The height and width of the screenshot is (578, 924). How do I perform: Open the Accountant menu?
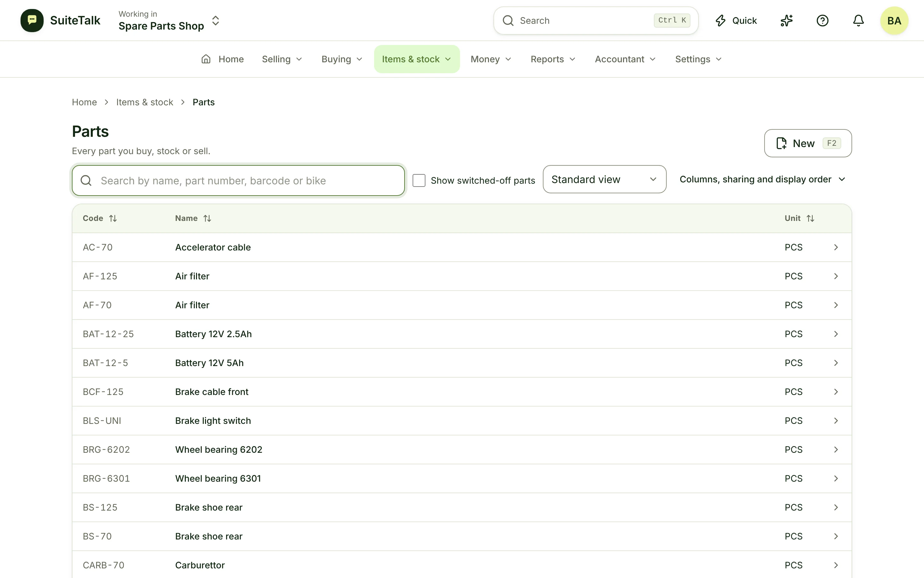pyautogui.click(x=625, y=59)
